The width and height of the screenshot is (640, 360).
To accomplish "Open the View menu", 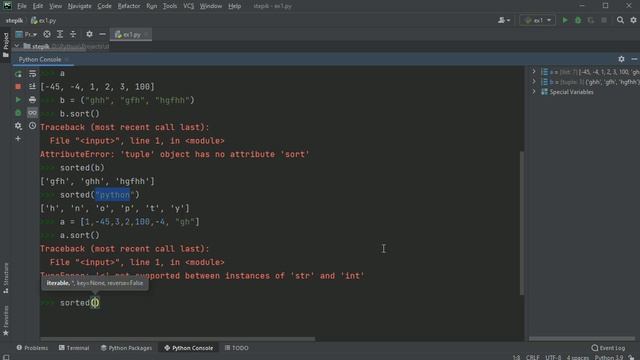I will [56, 6].
